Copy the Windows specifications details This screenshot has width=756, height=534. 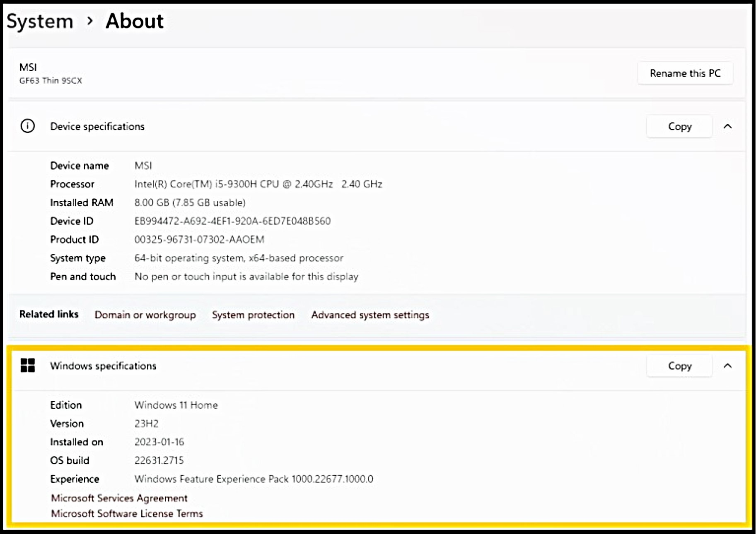click(679, 366)
